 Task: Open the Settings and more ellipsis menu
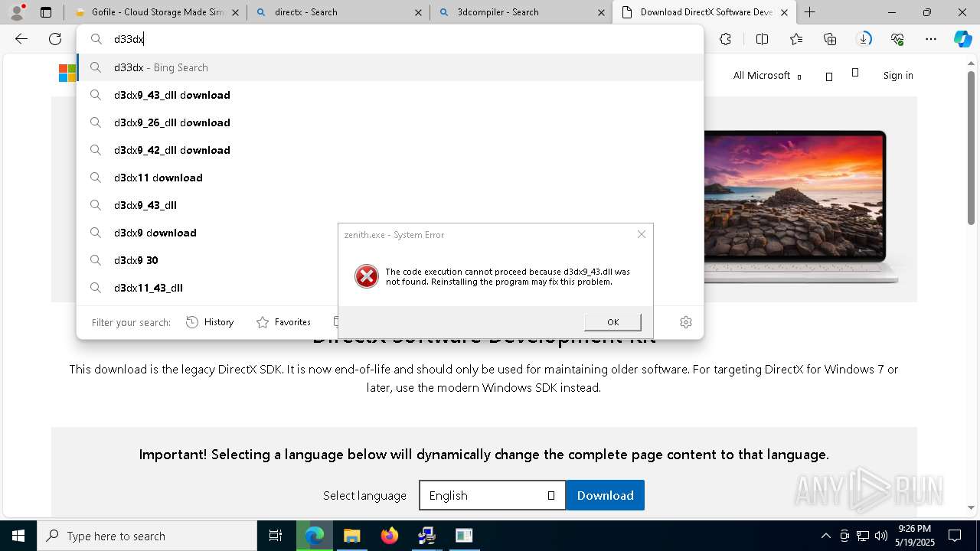[x=931, y=39]
